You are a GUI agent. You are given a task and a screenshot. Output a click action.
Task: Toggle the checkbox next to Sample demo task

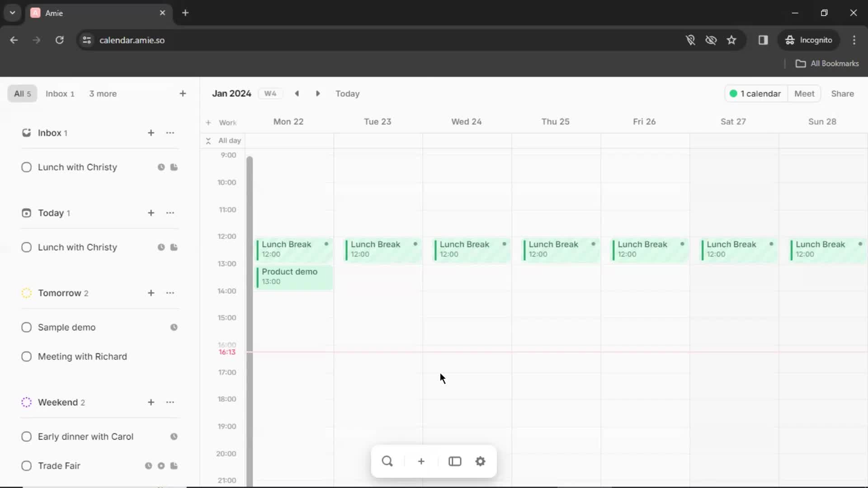click(x=26, y=327)
